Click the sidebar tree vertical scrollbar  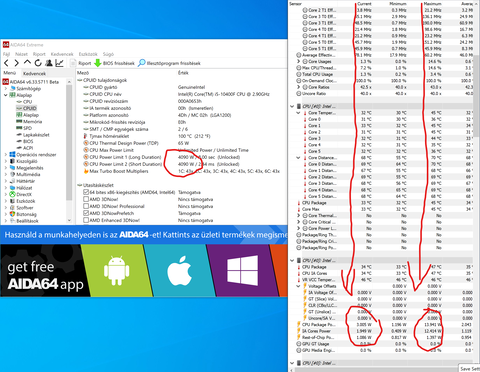[69, 142]
